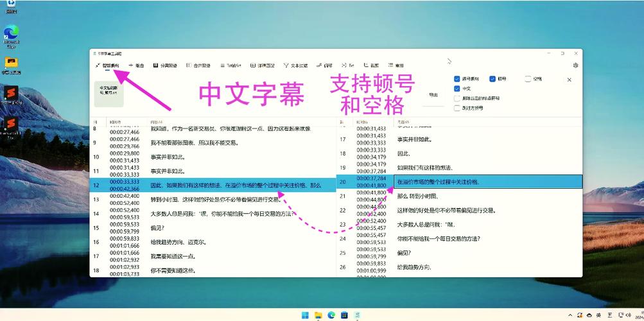The height and width of the screenshot is (321, 644).
Task: Open the 智能断句 smart sentence-split tab
Action: 107,65
